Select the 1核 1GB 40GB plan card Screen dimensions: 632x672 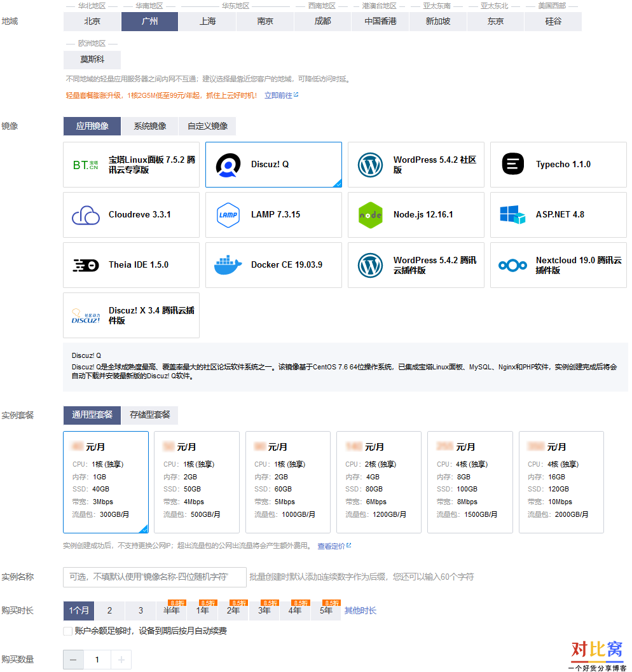[x=106, y=482]
